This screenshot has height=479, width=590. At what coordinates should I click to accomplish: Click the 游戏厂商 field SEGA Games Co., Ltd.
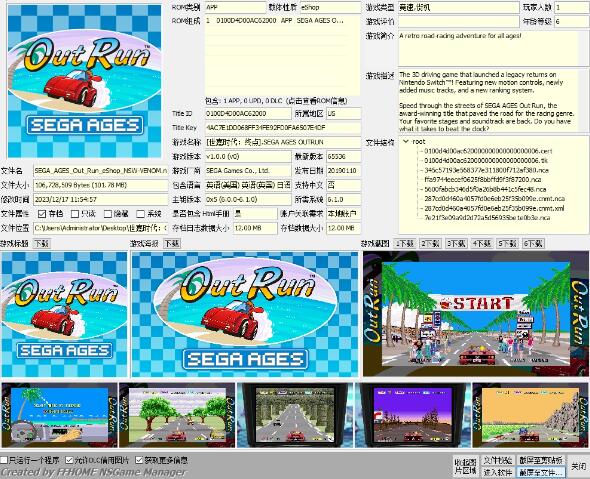[248, 171]
